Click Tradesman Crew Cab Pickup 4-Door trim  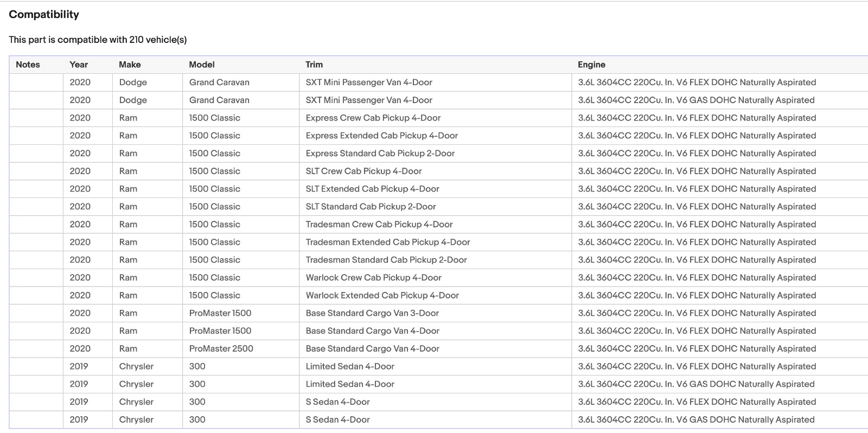pos(379,225)
